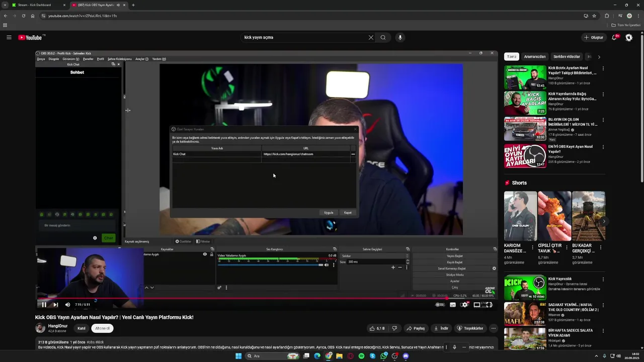Open more actions beside Teşekkürler
The image size is (644, 362).
pos(494,328)
